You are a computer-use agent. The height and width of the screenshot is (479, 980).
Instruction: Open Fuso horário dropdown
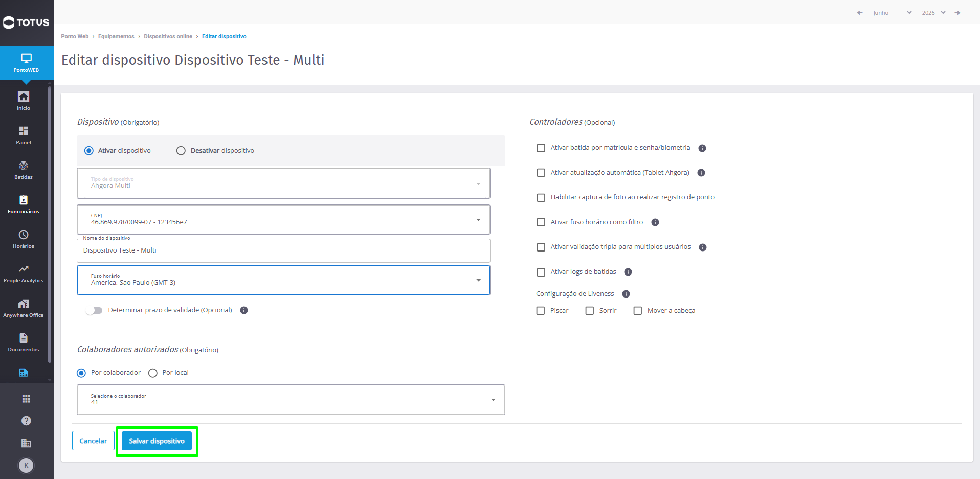[283, 280]
